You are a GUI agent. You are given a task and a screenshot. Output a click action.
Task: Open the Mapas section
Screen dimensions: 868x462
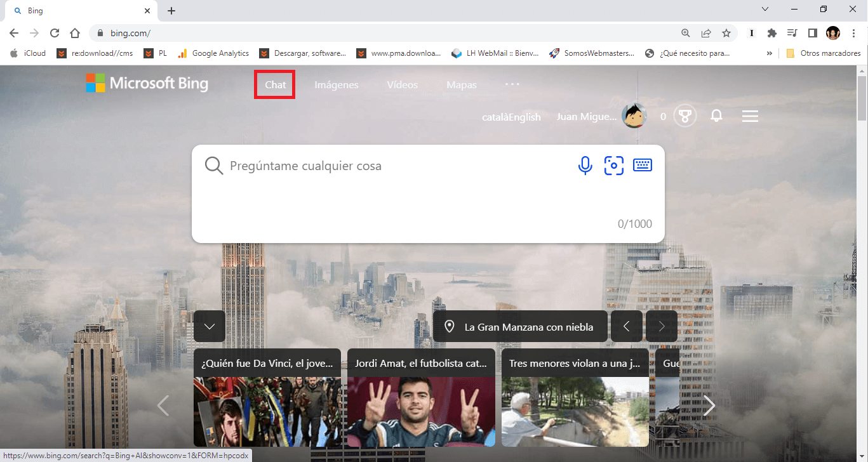(462, 85)
